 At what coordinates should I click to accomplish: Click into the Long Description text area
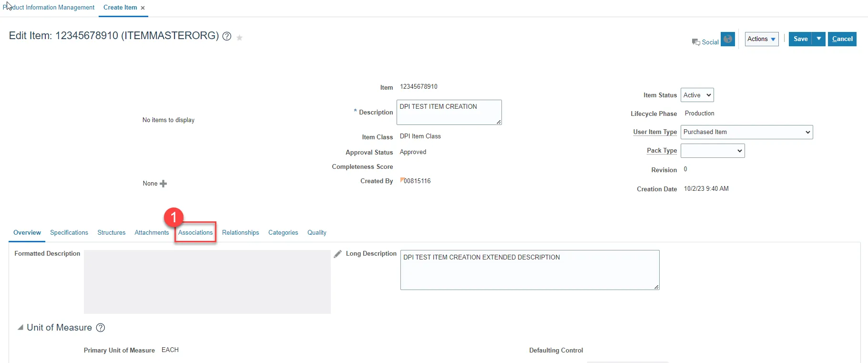tap(530, 270)
